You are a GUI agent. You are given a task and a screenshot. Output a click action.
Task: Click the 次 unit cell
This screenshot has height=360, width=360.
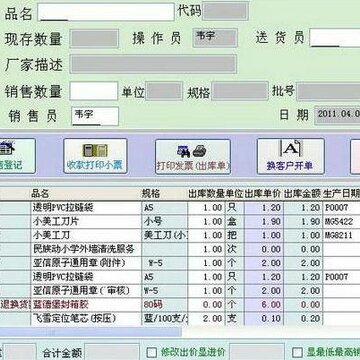pos(235,249)
